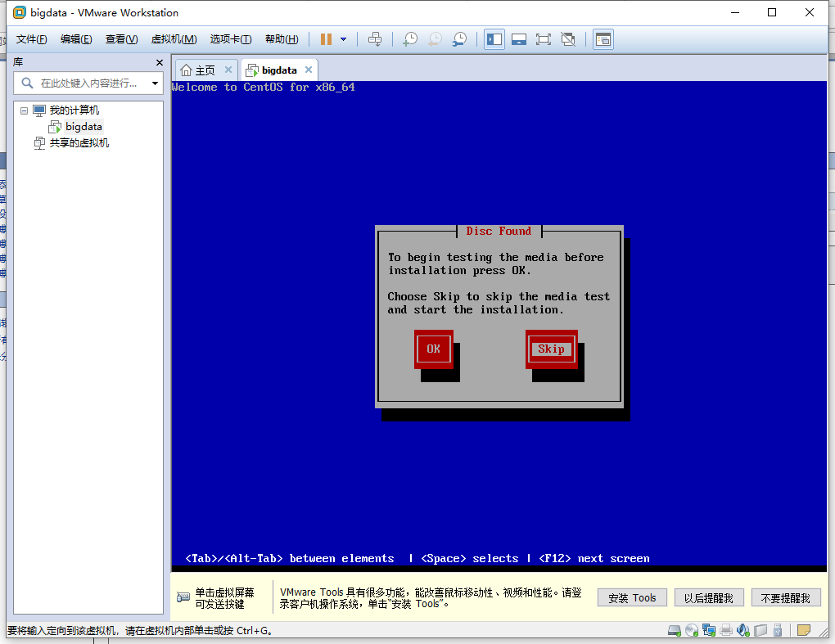Click the CD/DVD drive status icon

692,631
